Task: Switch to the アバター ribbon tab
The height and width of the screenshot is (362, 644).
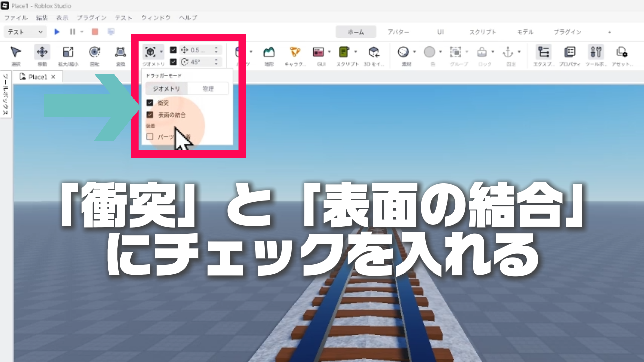Action: 398,32
